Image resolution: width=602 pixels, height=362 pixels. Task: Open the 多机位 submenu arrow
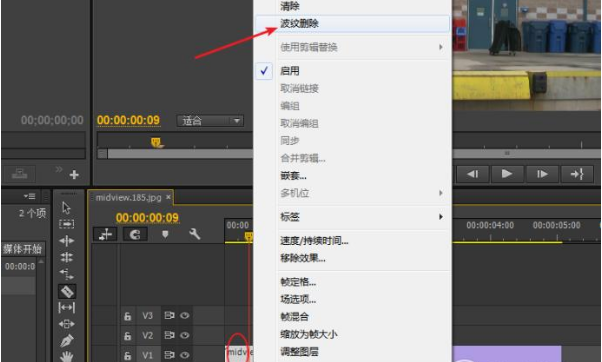coord(440,193)
